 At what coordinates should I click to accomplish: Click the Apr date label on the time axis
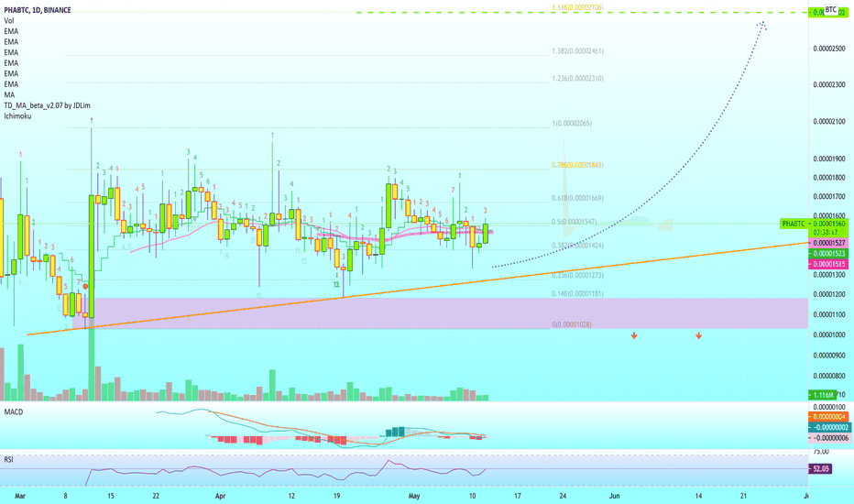[x=220, y=496]
